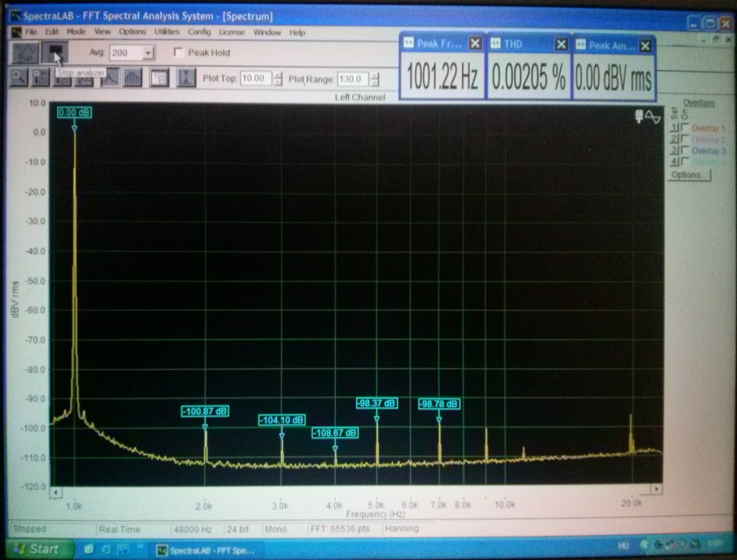Increase the Plot Top value with up arrow
Image resolution: width=737 pixels, height=560 pixels.
point(278,75)
